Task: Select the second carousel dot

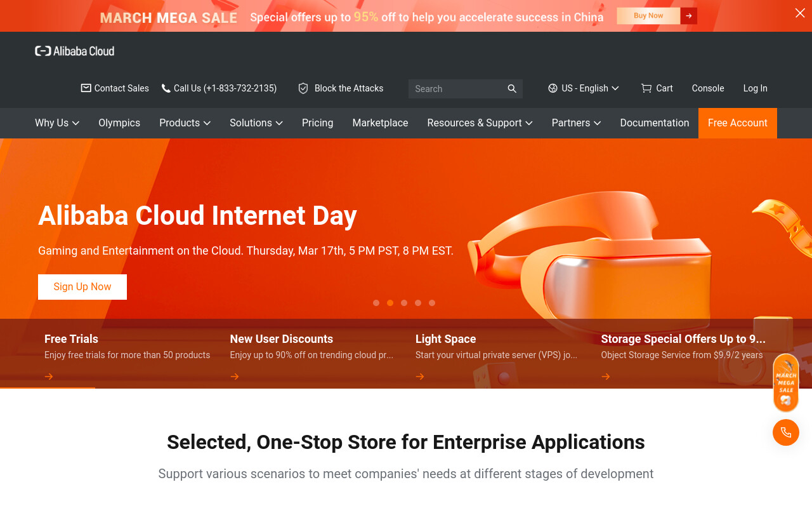Action: pyautogui.click(x=390, y=303)
